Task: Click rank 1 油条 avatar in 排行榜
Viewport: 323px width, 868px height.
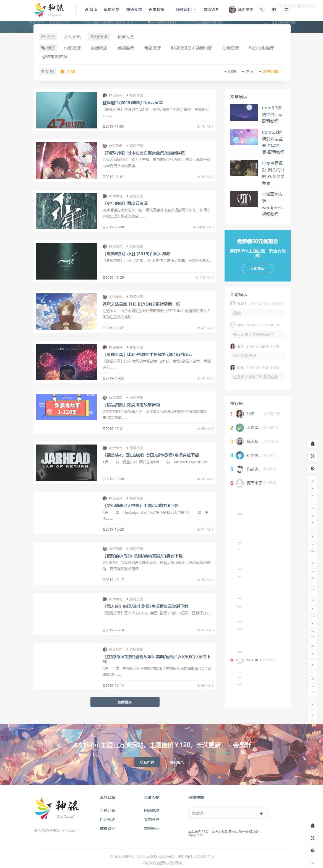Action: pyautogui.click(x=240, y=414)
